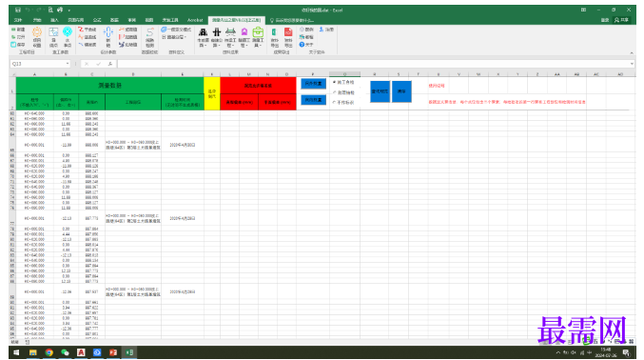Select the bottom radio option in column Q
The height and width of the screenshot is (360, 644).
tap(334, 103)
